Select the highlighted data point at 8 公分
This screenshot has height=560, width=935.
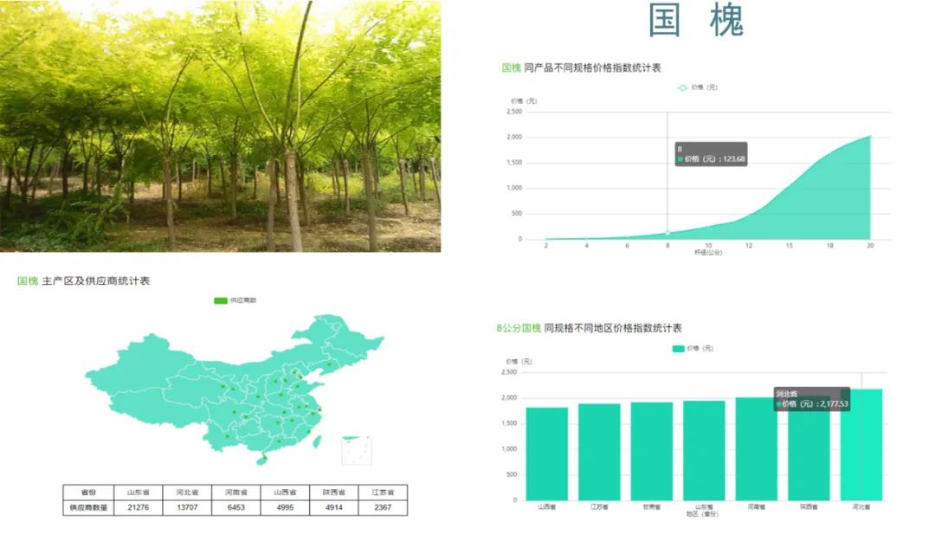point(667,232)
